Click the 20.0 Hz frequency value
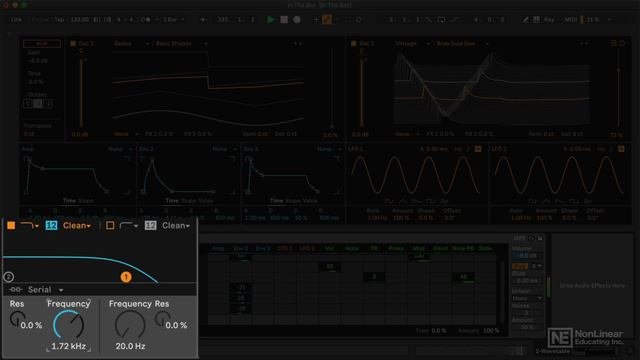This screenshot has width=640, height=360. (130, 346)
